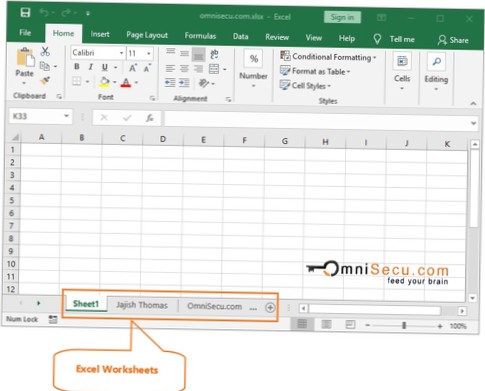
Task: Set bottom vertical alignment
Action: (199, 56)
